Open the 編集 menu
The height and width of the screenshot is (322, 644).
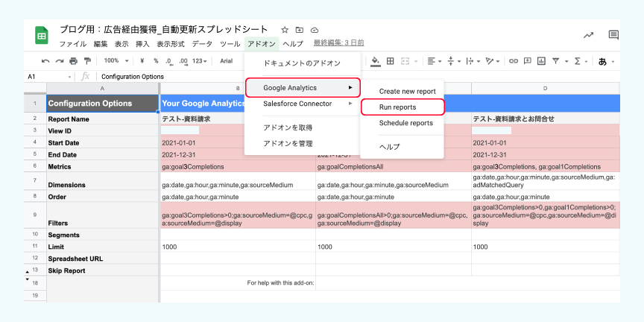100,44
